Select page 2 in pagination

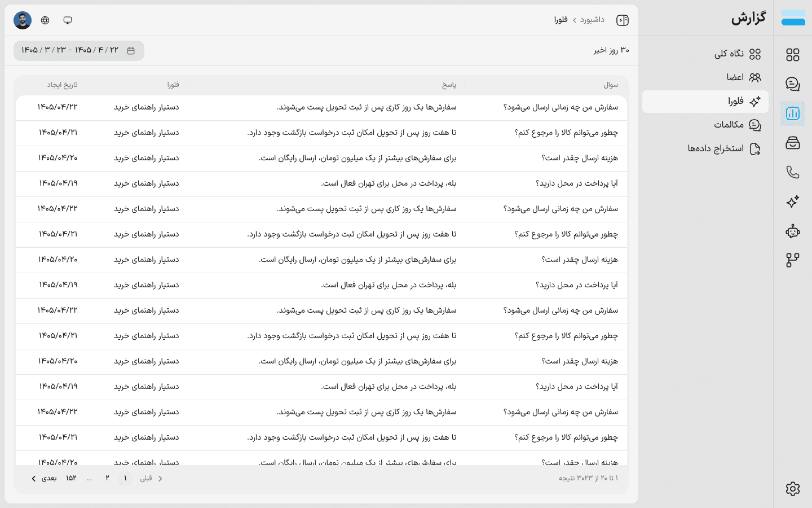(107, 478)
